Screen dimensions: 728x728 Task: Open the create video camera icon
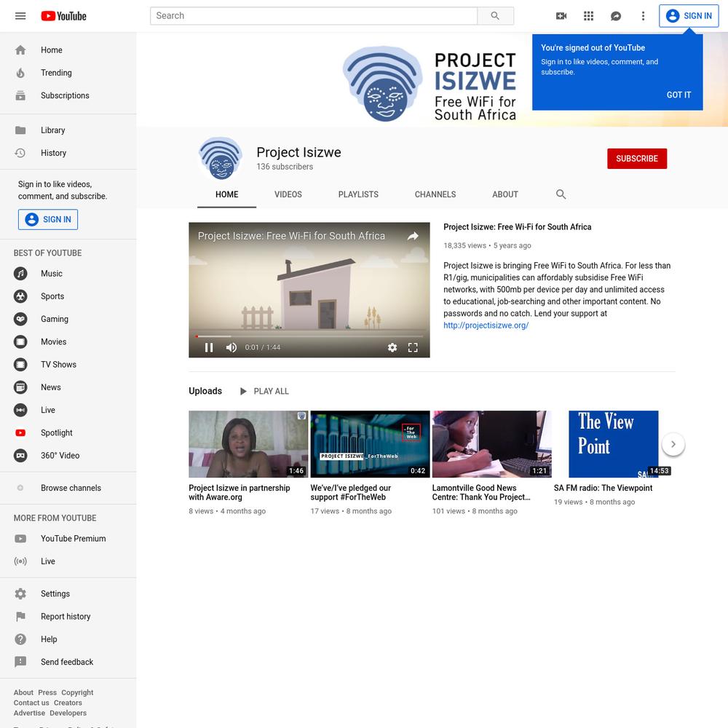[561, 16]
